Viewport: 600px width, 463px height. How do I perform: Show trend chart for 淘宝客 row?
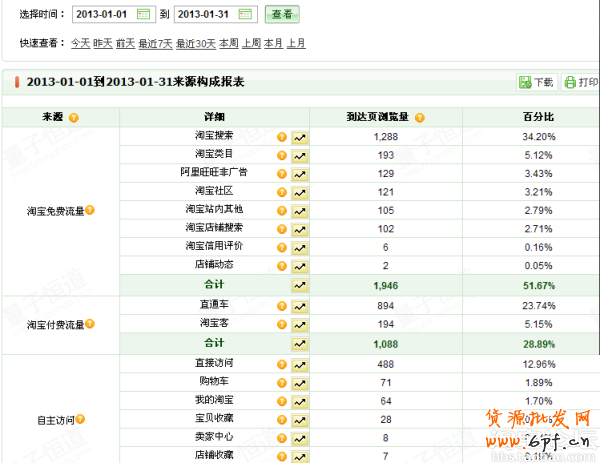(299, 323)
